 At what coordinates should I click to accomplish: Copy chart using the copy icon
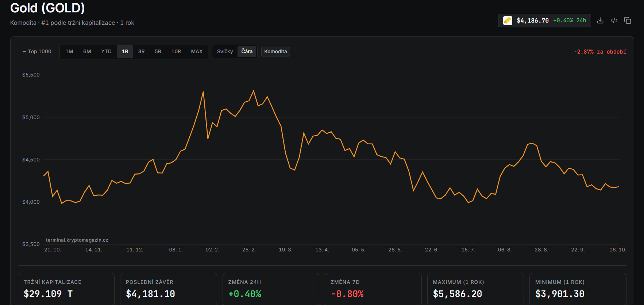click(628, 20)
